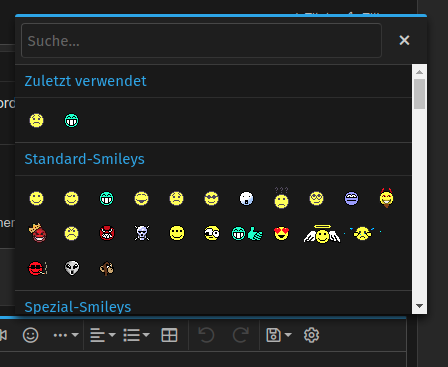This screenshot has height=367, width=448.
Task: Pick the heart-eyes smiley
Action: click(281, 233)
